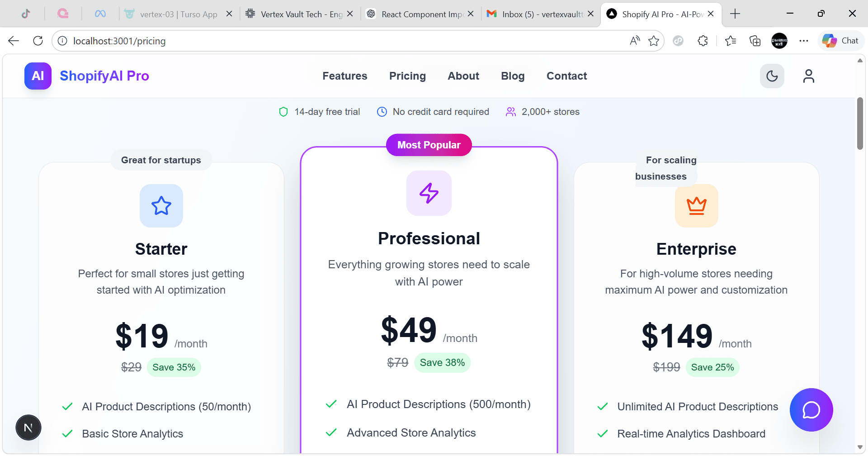
Task: Click the clock icon by no credit card
Action: 382,112
